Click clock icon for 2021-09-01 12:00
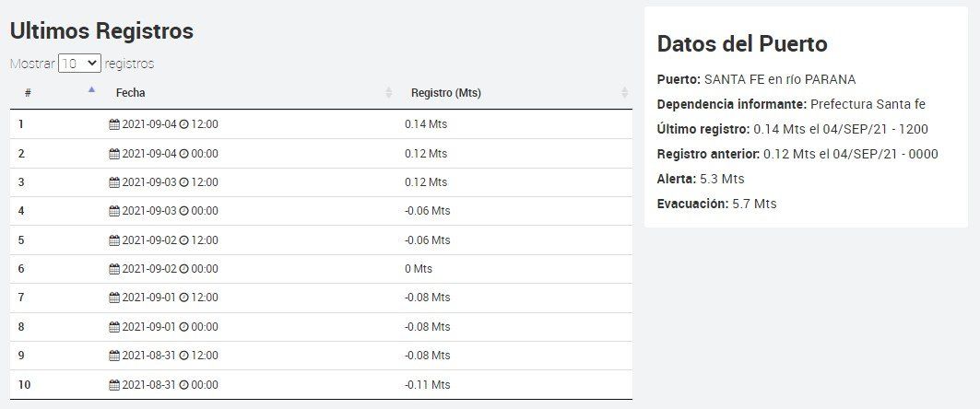The height and width of the screenshot is (409, 980). (183, 298)
